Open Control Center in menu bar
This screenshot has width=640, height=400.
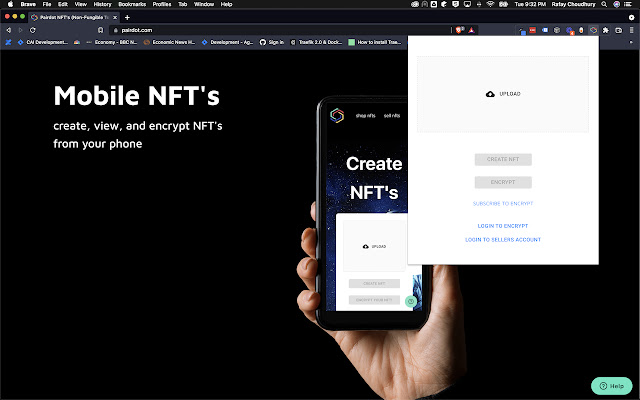628,4
